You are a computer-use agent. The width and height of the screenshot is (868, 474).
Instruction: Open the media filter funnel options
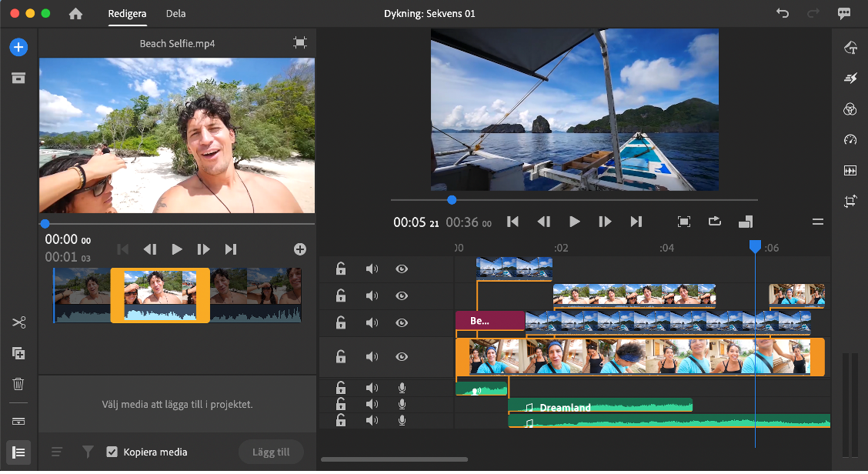tap(88, 452)
